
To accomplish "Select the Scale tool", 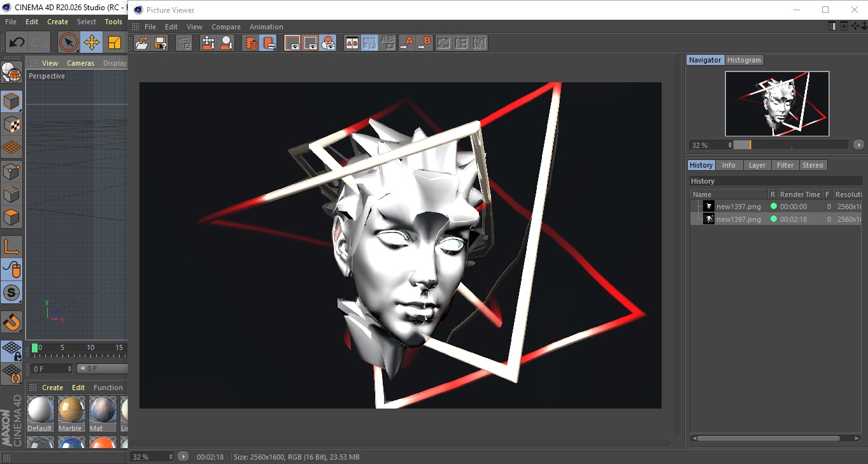I will click(115, 43).
